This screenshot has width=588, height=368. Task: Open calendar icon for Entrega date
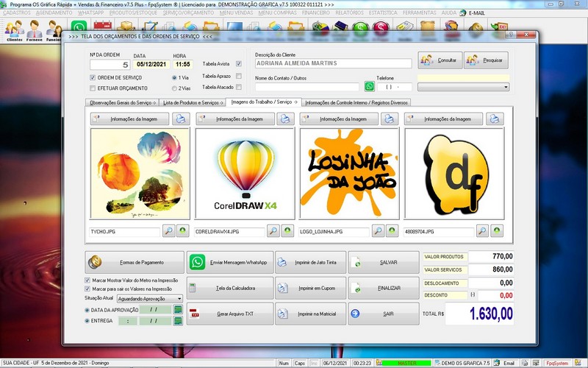[x=178, y=321]
